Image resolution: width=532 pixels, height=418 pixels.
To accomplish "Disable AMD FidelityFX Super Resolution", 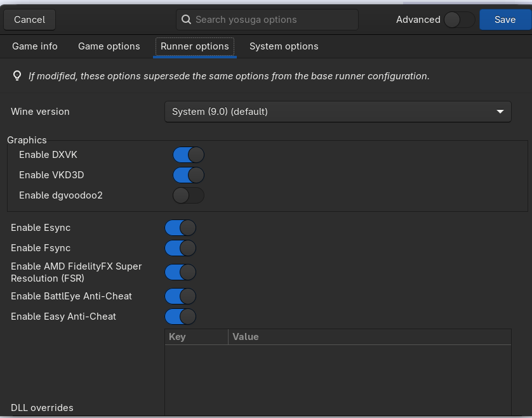I will pos(180,272).
